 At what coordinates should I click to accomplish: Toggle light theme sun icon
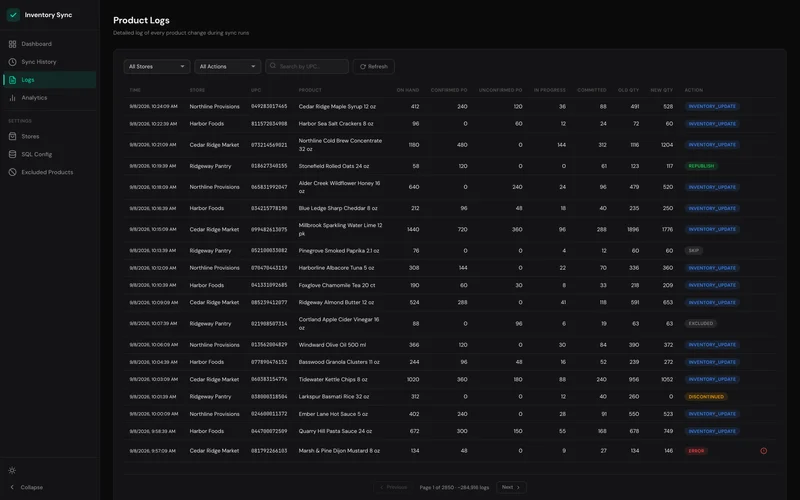(x=12, y=470)
